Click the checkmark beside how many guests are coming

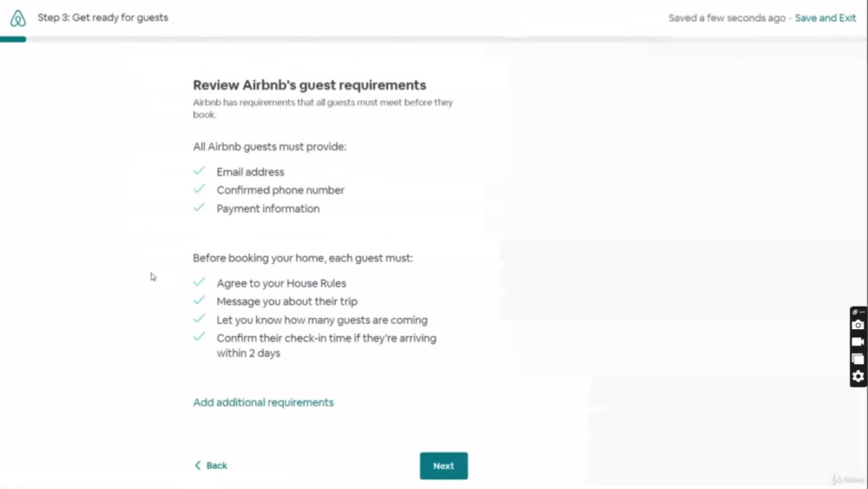tap(200, 319)
